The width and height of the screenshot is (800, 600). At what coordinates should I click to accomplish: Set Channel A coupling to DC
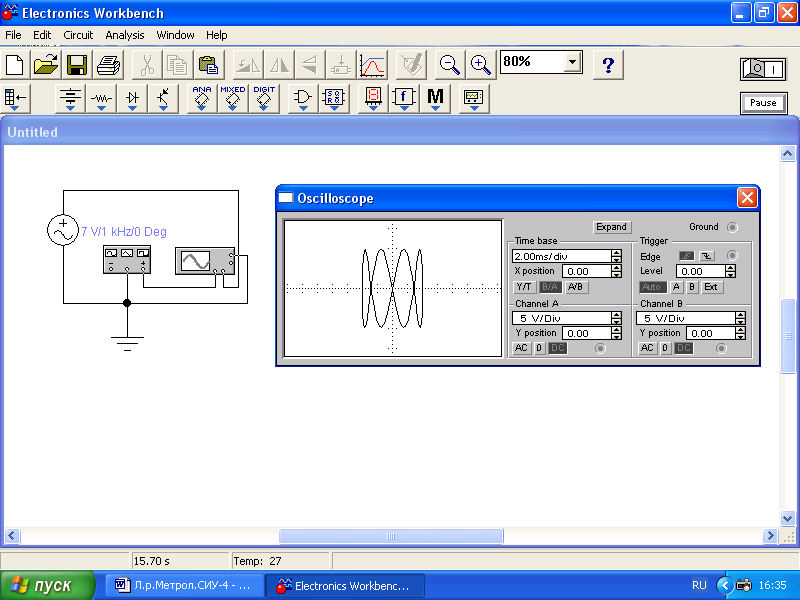(558, 348)
